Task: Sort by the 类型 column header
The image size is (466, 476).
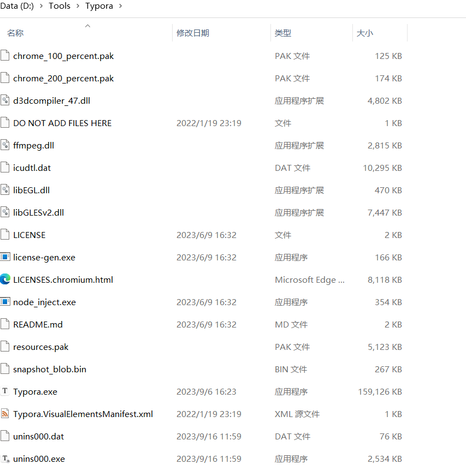Action: 282,33
